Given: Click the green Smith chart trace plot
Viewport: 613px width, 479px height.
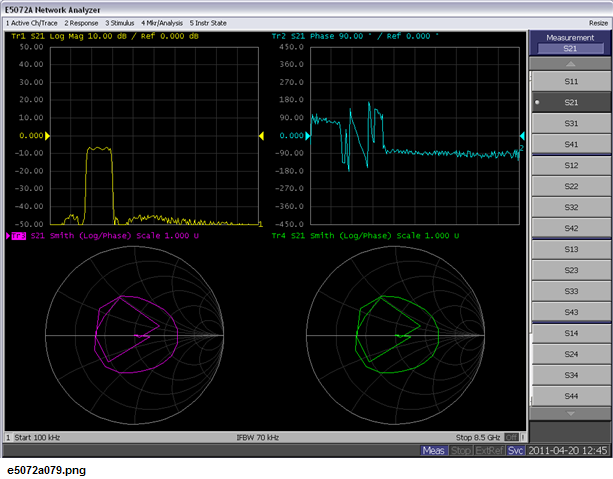Looking at the screenshot, I should click(x=395, y=335).
